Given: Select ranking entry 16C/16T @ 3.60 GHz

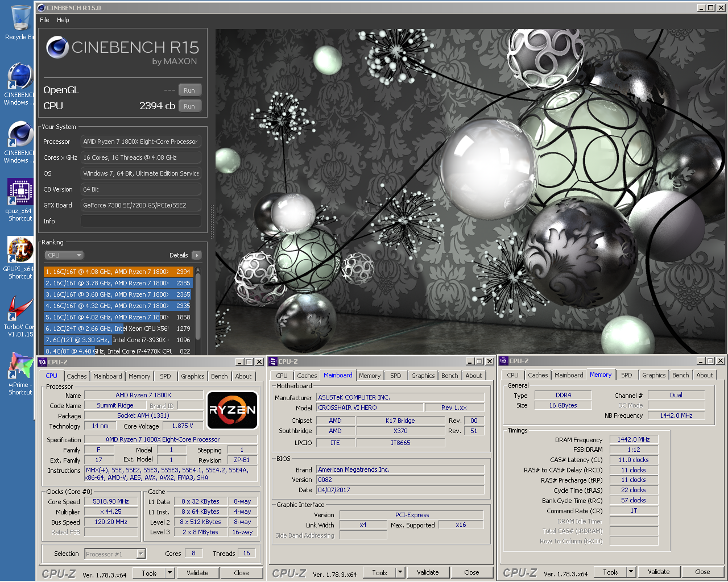Looking at the screenshot, I should [x=118, y=294].
